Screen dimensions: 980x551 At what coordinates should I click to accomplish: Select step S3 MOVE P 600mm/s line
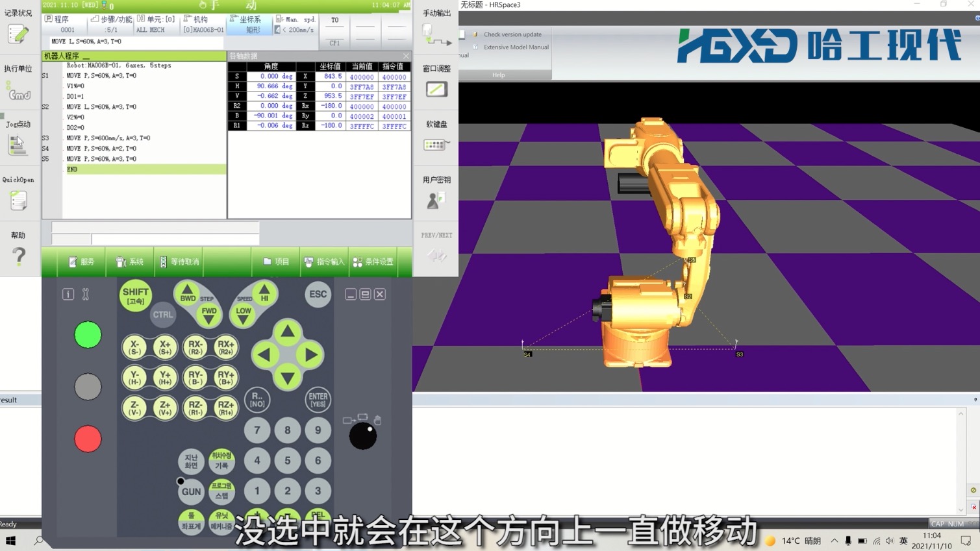pyautogui.click(x=108, y=138)
